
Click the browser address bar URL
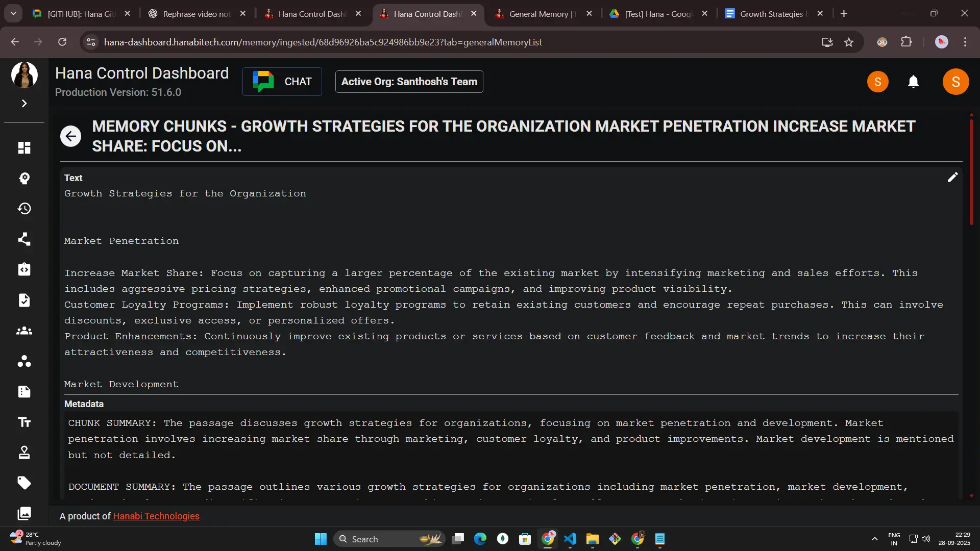coord(323,42)
